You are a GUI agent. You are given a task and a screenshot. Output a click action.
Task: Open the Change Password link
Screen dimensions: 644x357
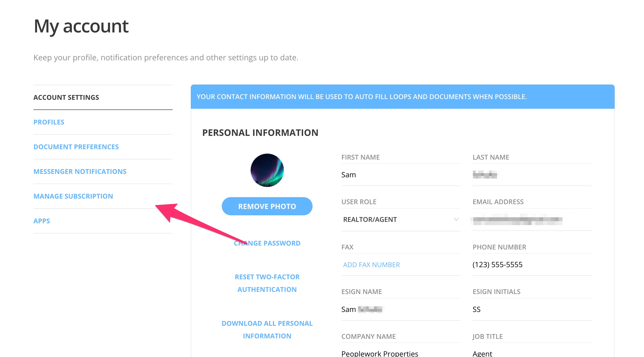point(267,243)
